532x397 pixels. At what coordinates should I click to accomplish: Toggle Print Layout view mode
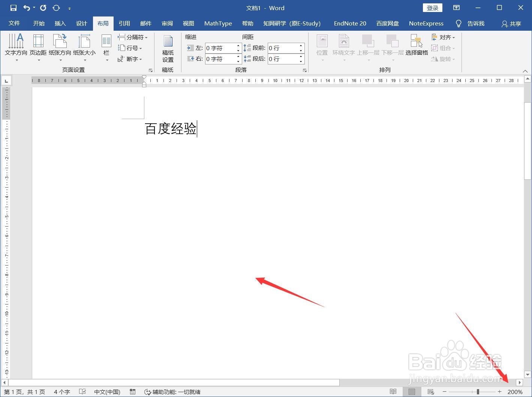412,391
